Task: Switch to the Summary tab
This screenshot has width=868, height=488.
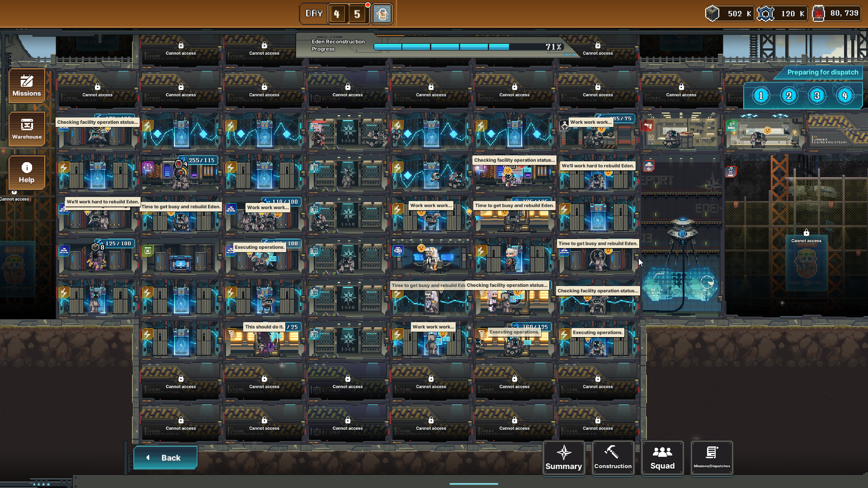Action: (x=563, y=458)
